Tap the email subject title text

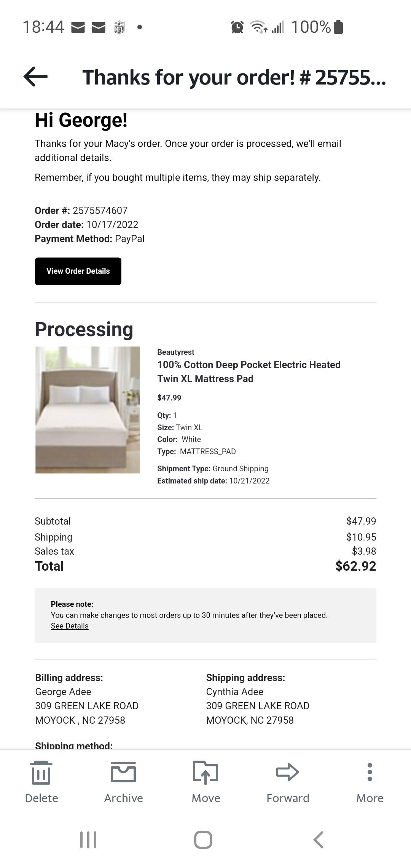(234, 77)
